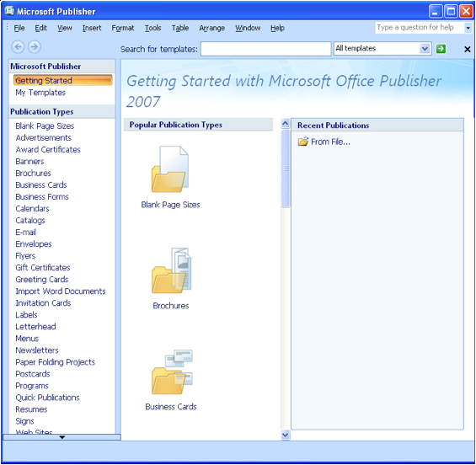The image size is (476, 465).
Task: Click Blank Page Sizes caption under folder
Action: (170, 205)
